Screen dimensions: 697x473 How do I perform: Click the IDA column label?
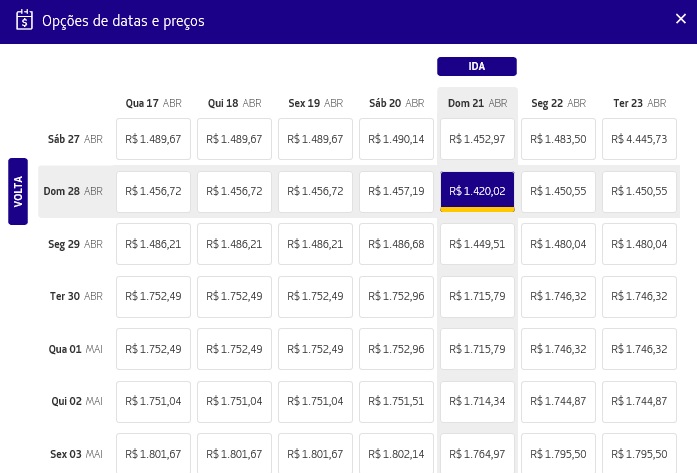click(477, 67)
